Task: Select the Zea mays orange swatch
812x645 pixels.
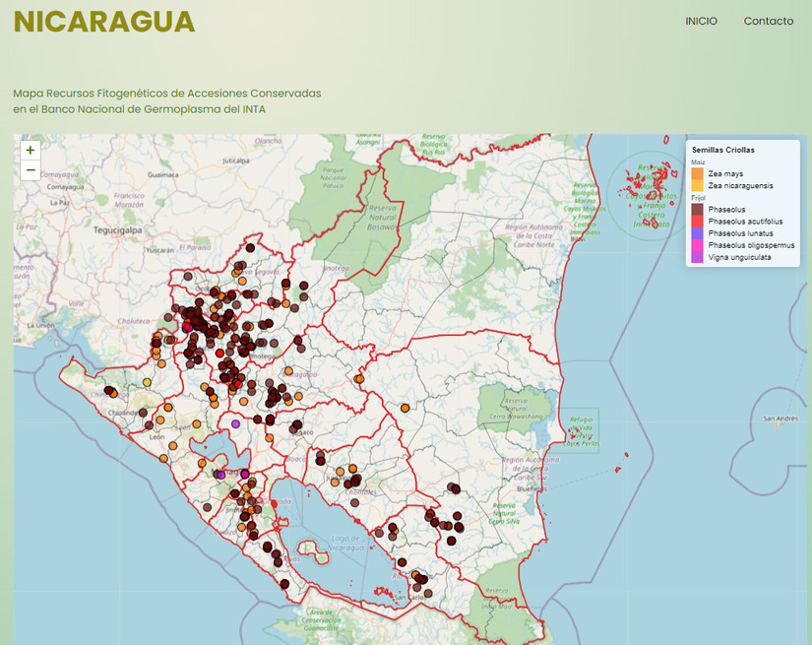Action: [x=697, y=173]
